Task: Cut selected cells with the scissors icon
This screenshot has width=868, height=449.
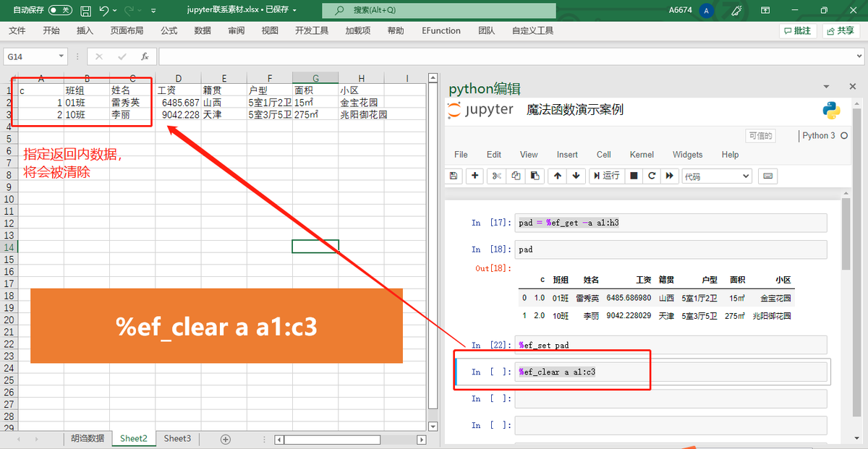Action: click(497, 176)
